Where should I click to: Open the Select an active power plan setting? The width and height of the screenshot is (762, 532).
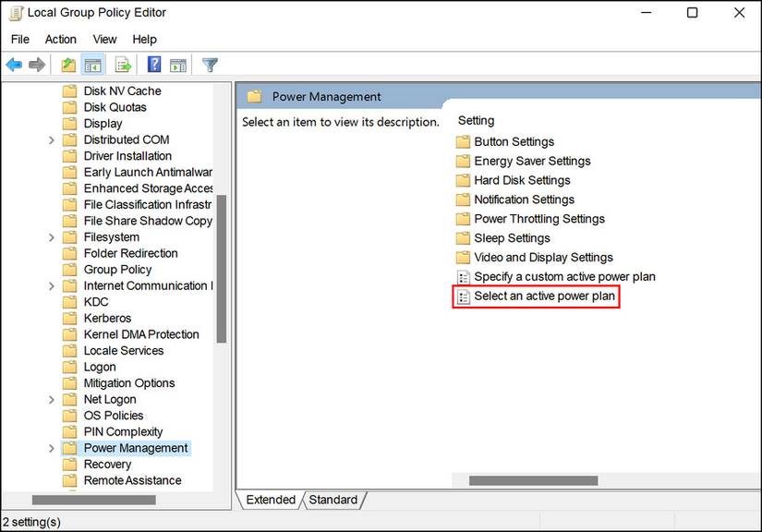pos(544,296)
